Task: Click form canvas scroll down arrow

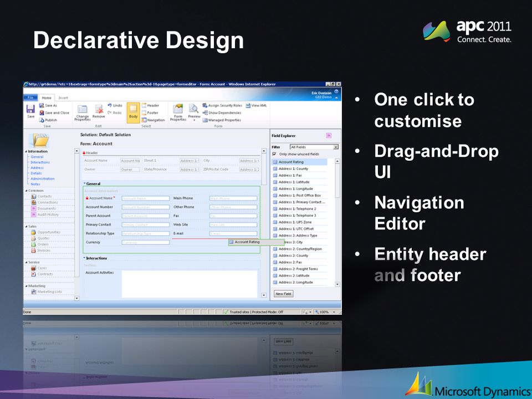Action: (264, 295)
